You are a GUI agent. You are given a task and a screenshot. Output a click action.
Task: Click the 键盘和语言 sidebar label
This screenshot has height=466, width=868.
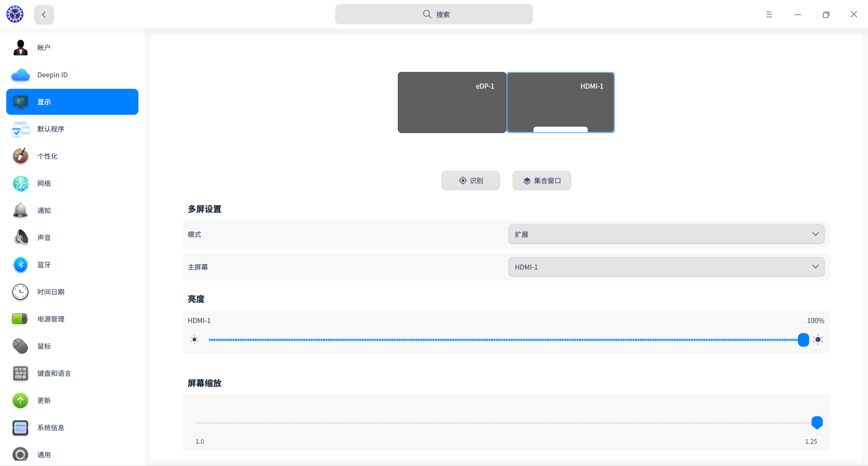54,373
